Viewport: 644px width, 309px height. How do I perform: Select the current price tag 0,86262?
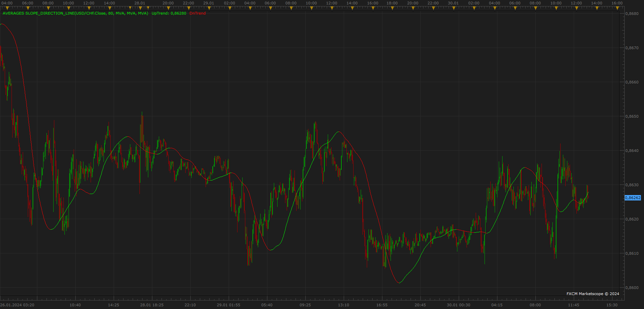click(x=633, y=198)
